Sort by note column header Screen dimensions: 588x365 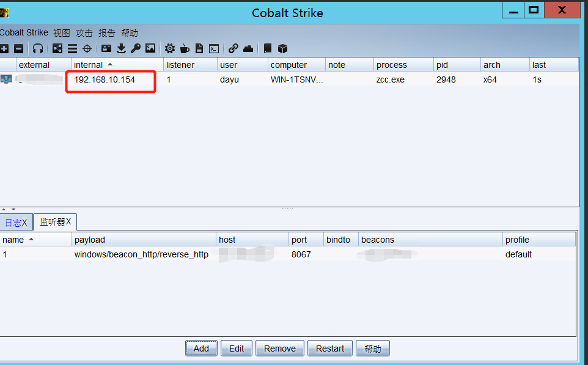tap(349, 65)
